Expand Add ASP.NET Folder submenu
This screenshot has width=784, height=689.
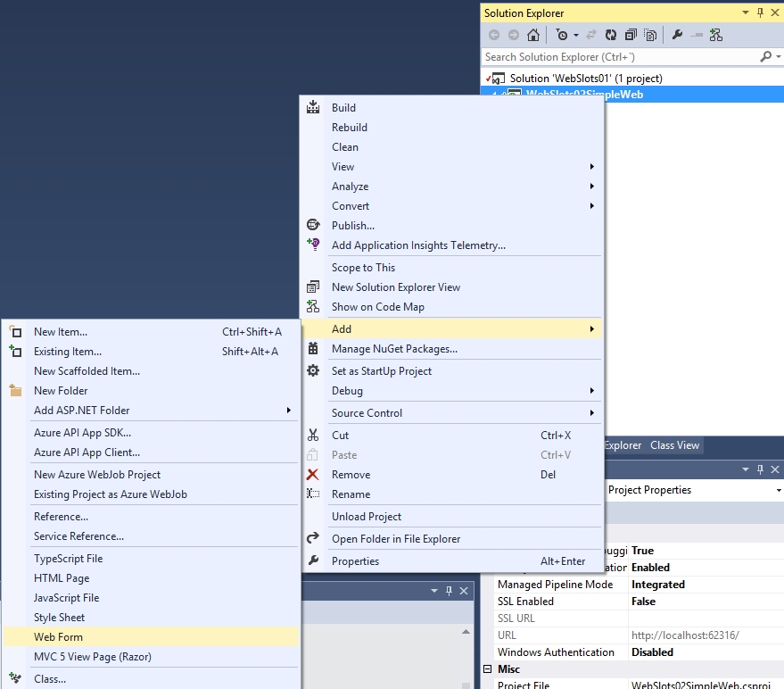pyautogui.click(x=151, y=411)
